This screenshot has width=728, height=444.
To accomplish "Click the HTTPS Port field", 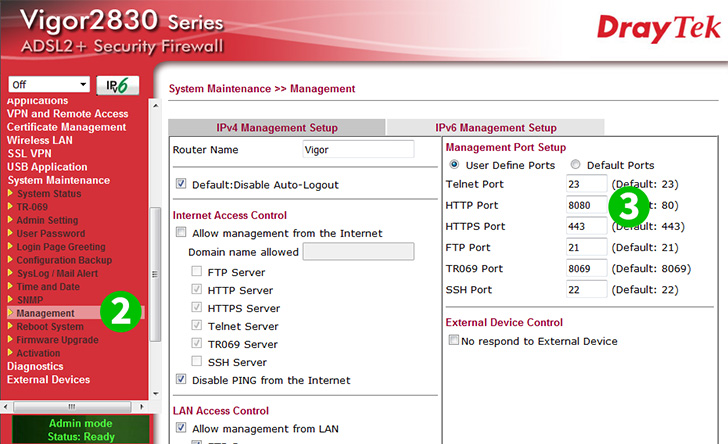I will pyautogui.click(x=586, y=226).
